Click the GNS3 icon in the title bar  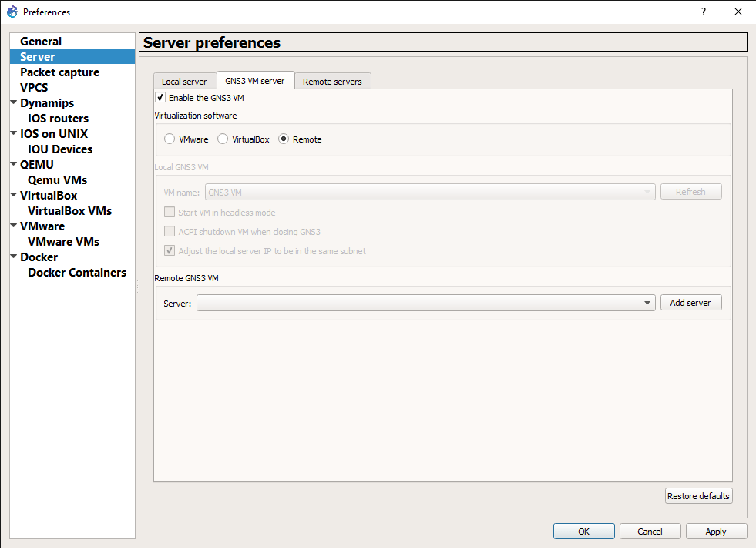(x=12, y=12)
